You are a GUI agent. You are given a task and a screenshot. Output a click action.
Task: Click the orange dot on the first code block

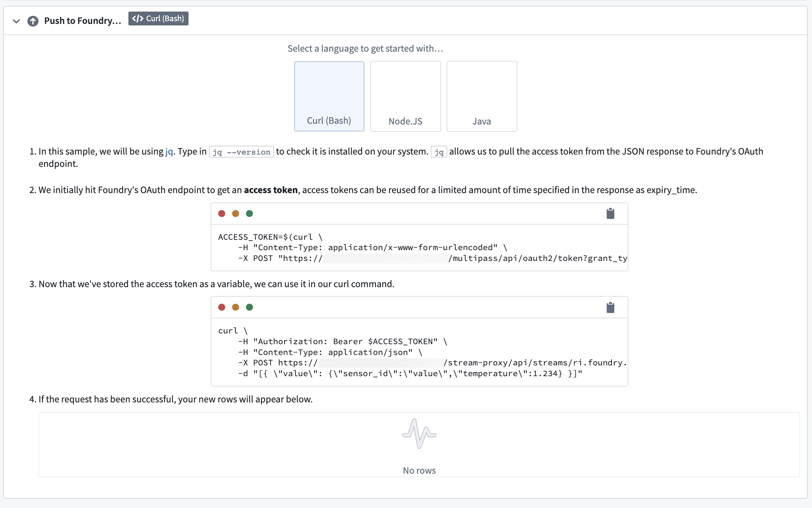click(x=236, y=214)
